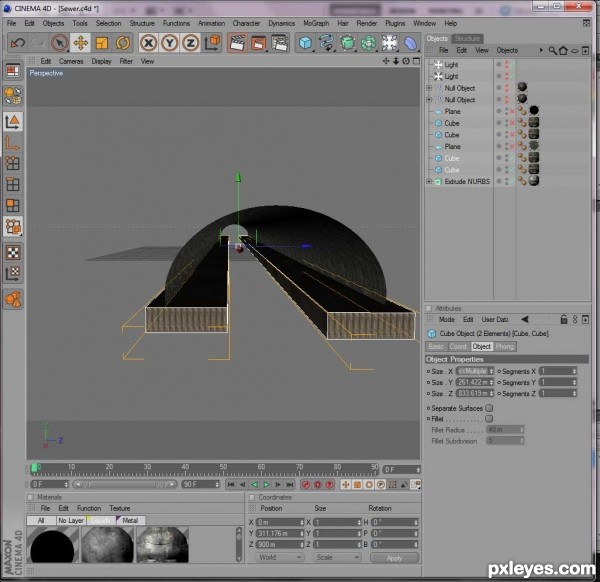
Task: Expand Extrude NURBS object
Action: click(429, 181)
